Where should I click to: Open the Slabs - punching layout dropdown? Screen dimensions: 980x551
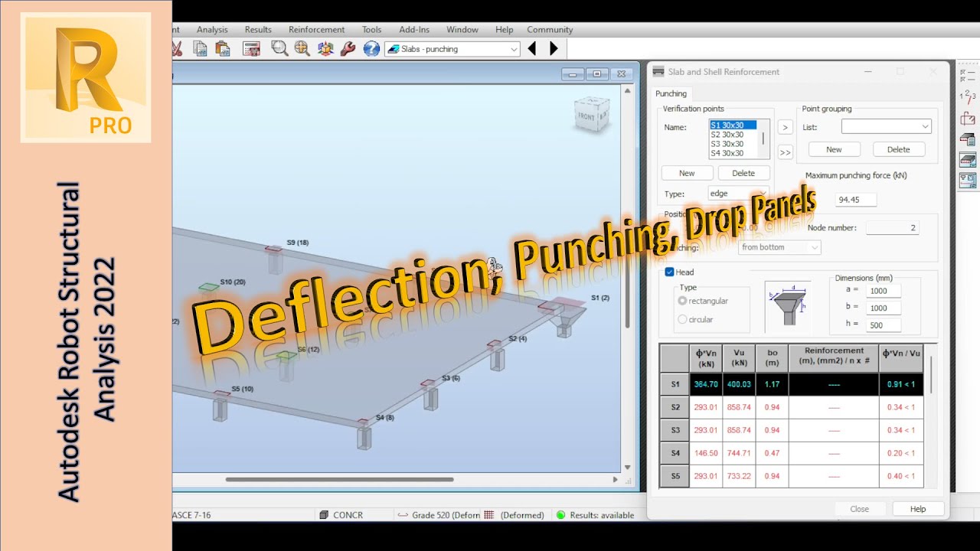(452, 49)
